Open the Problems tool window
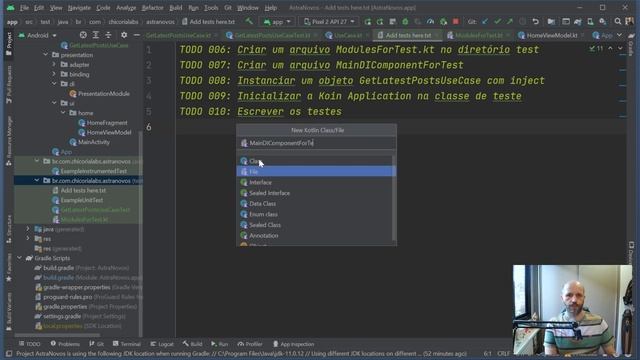Viewport: 640px width, 360px height. (65, 344)
